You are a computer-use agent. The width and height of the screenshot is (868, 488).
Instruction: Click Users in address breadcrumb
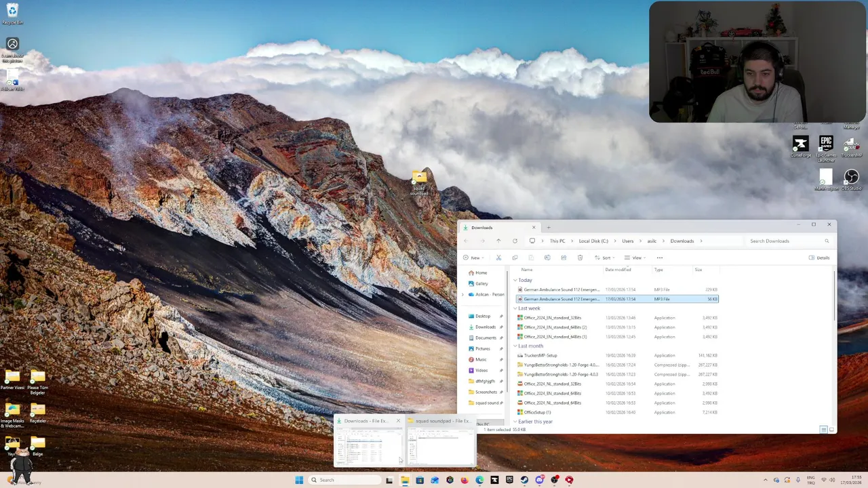coord(628,241)
